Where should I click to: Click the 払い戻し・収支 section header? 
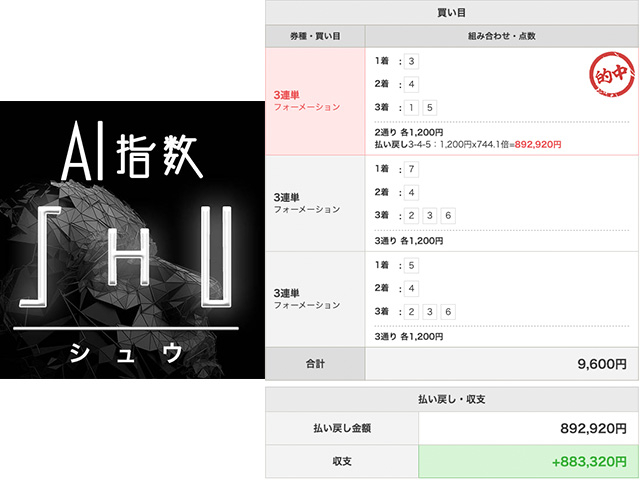point(452,399)
